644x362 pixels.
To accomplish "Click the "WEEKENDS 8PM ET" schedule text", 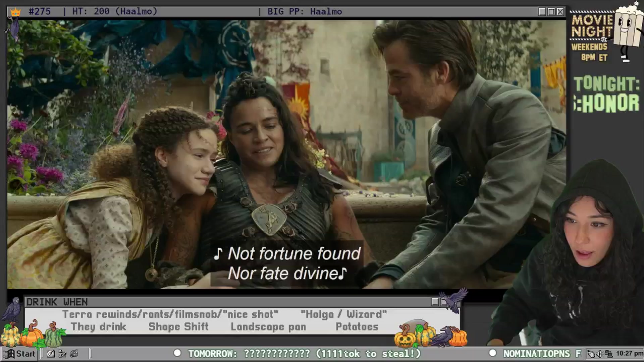I will [590, 52].
